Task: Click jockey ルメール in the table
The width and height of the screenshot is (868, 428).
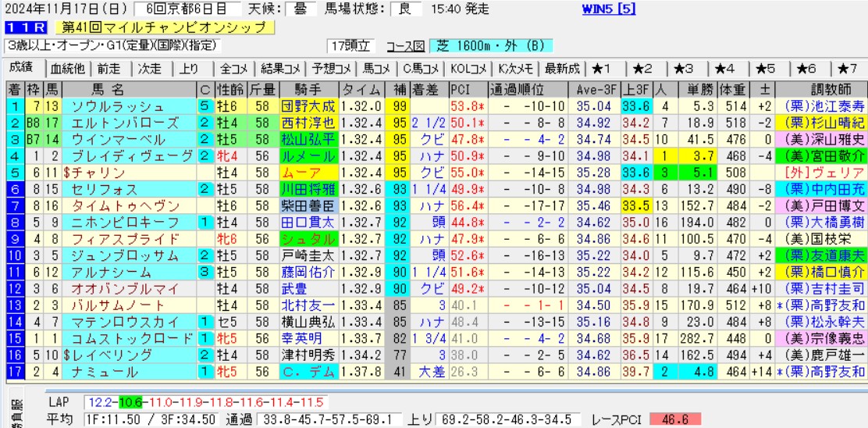Action: pyautogui.click(x=306, y=155)
